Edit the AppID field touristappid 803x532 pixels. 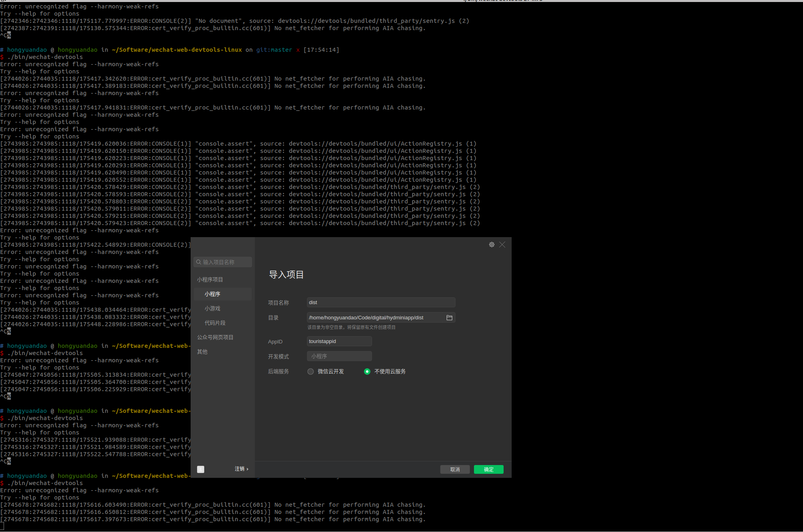pos(339,341)
